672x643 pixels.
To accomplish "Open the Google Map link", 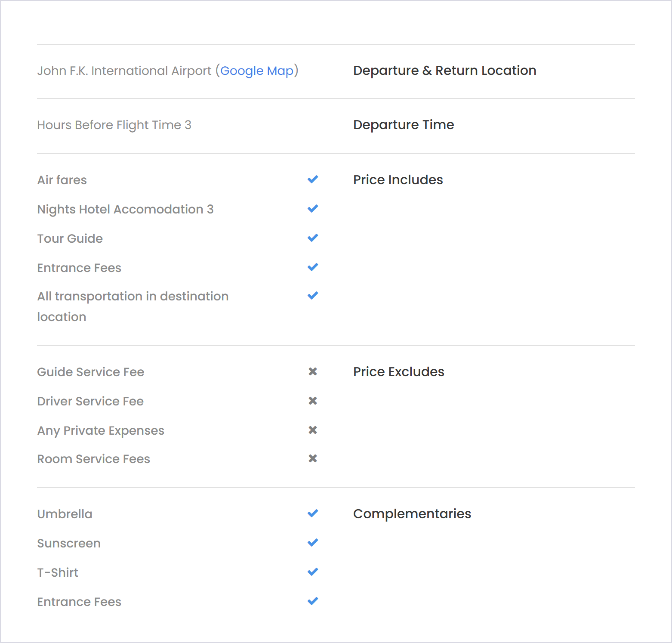I will point(257,71).
